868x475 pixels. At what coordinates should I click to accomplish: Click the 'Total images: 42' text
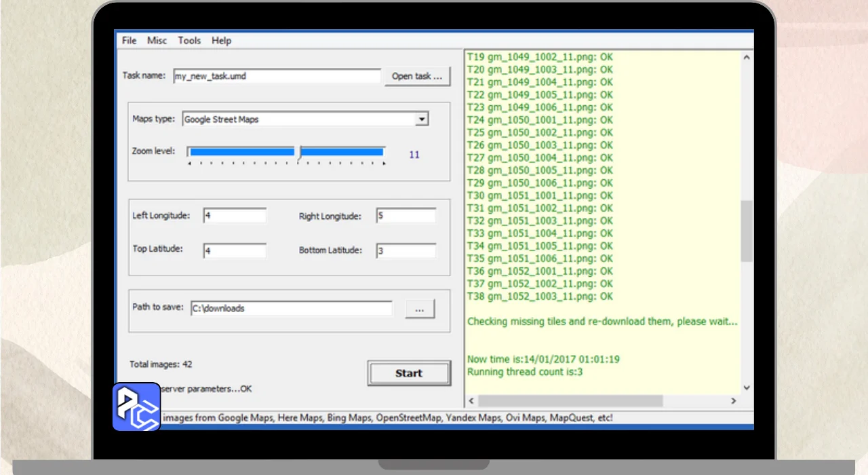pyautogui.click(x=161, y=364)
